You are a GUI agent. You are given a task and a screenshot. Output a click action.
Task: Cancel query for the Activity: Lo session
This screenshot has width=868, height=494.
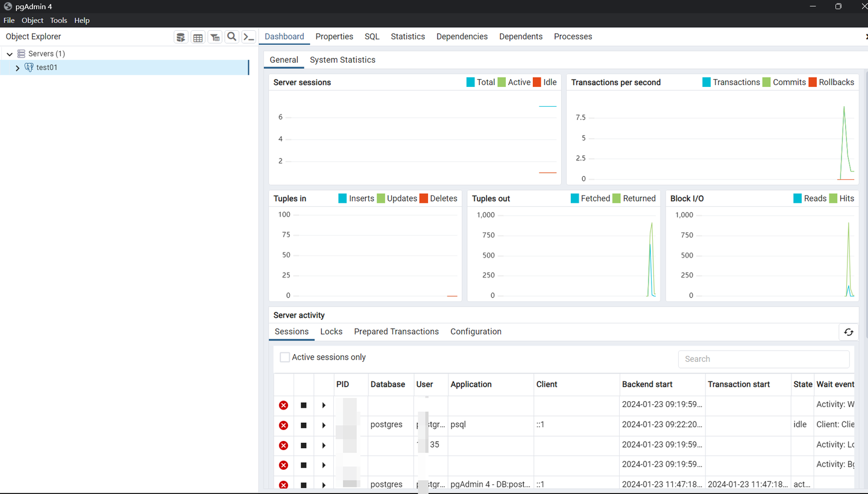[x=304, y=445]
